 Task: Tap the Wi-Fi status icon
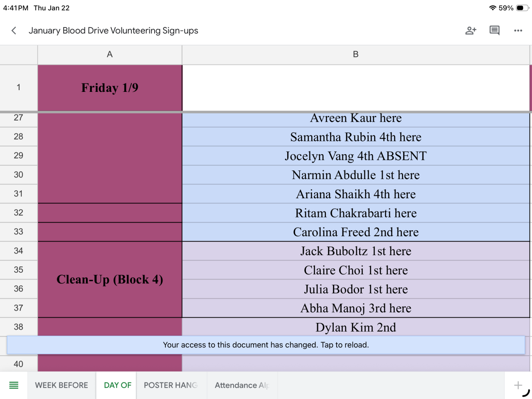(493, 8)
